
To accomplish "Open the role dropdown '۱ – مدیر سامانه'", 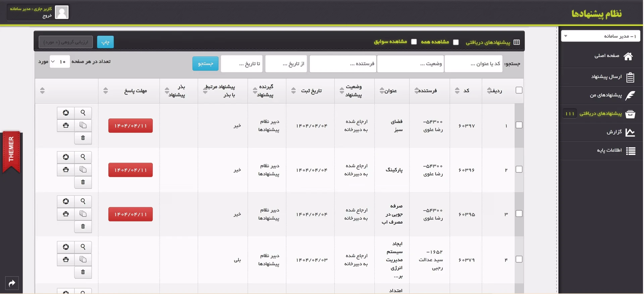I will [x=600, y=36].
